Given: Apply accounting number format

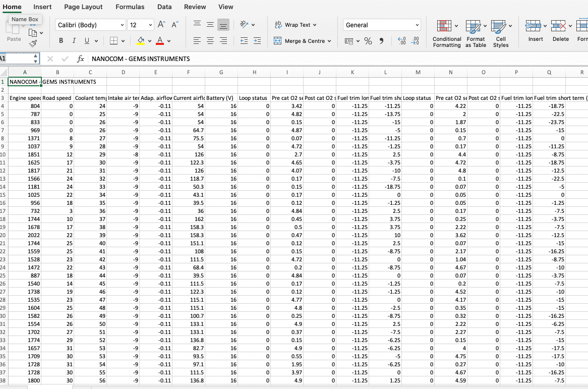Looking at the screenshot, I should pyautogui.click(x=349, y=41).
